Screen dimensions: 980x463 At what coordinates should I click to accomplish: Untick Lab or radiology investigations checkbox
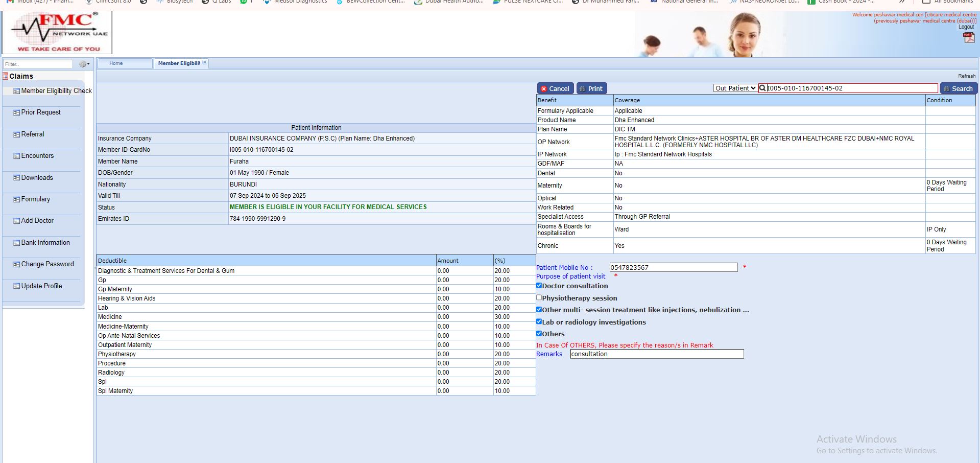(539, 321)
